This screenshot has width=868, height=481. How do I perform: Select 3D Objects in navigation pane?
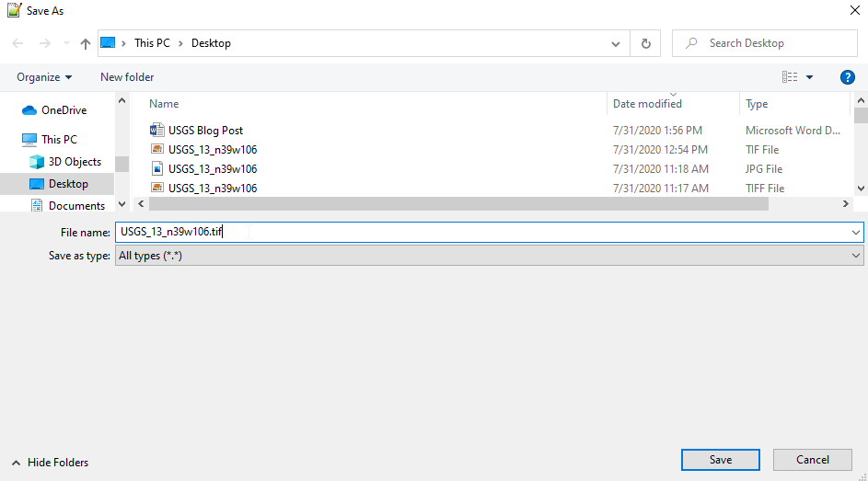click(75, 162)
